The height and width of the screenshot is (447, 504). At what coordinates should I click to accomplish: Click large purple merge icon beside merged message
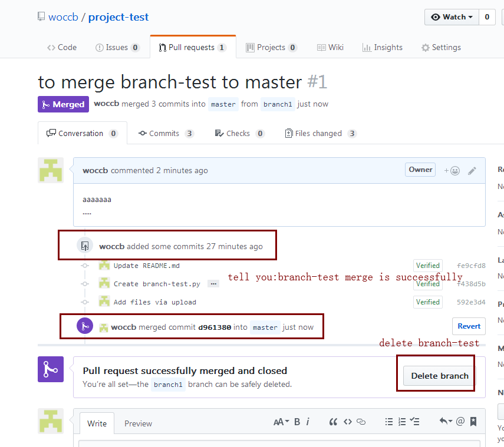(x=51, y=369)
